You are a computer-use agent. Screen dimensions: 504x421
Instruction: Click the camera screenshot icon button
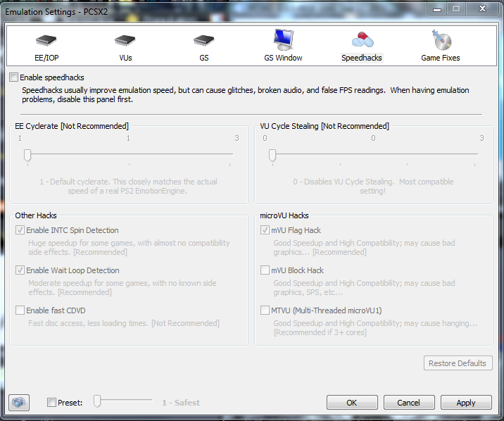(19, 403)
